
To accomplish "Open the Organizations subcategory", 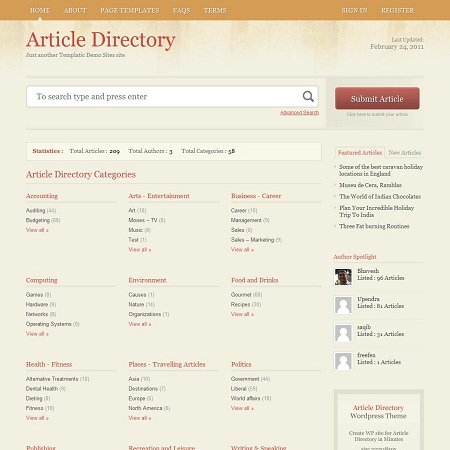I will (145, 314).
